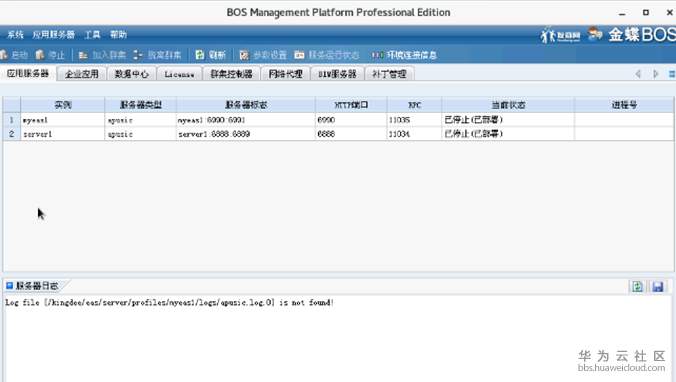Click 已停止 status cell in server1 row
Screen dimensions: 676x382
tap(508, 134)
